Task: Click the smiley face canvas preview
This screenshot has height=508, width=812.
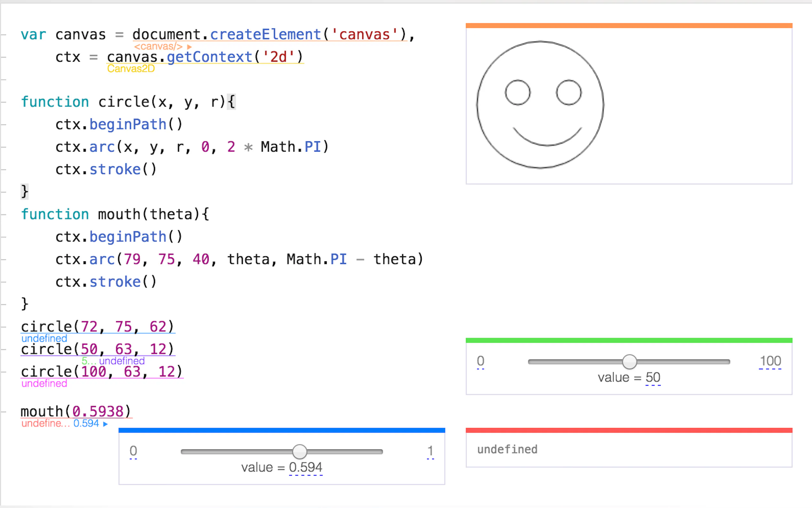Action: pos(540,105)
